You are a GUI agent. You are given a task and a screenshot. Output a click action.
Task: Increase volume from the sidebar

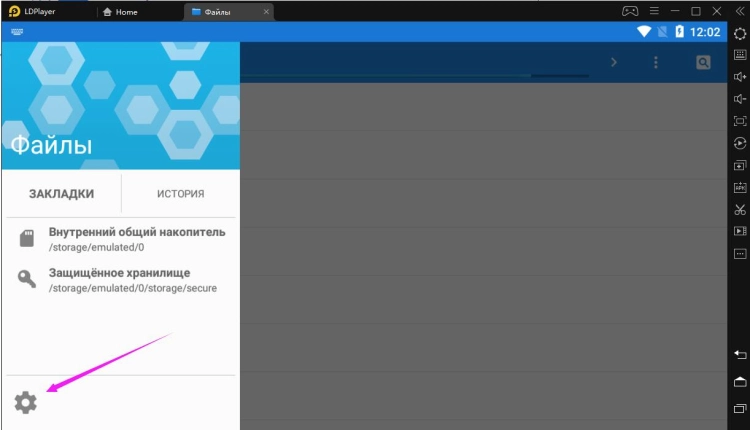pos(740,77)
